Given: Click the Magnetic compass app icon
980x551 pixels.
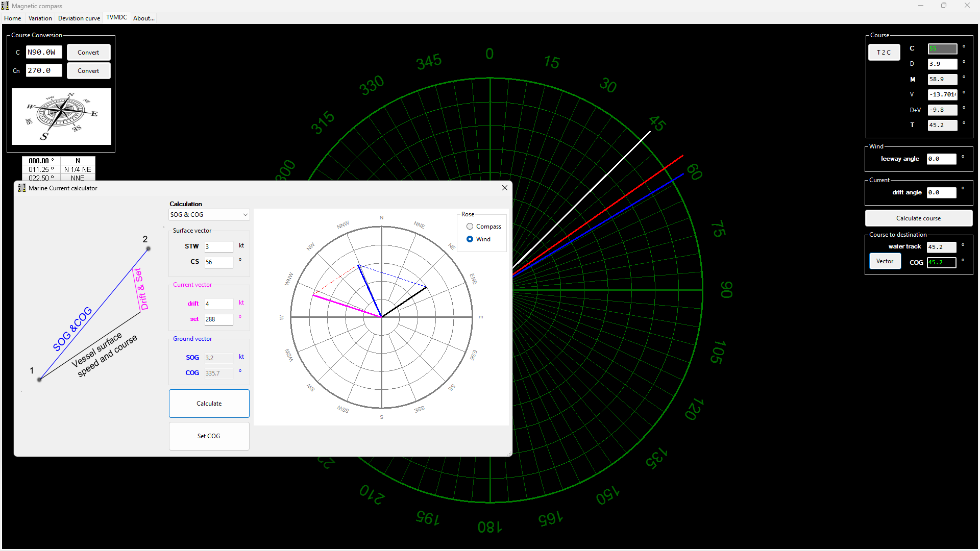Looking at the screenshot, I should click(x=5, y=6).
